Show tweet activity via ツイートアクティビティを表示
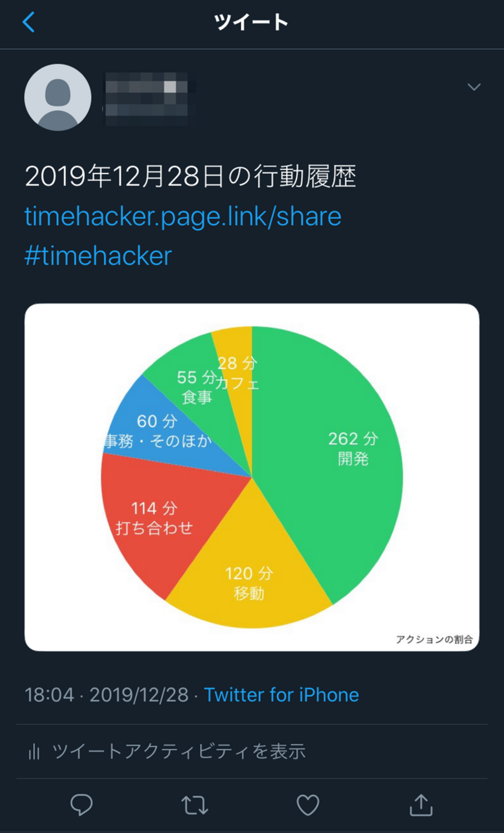The width and height of the screenshot is (504, 833). tap(179, 751)
